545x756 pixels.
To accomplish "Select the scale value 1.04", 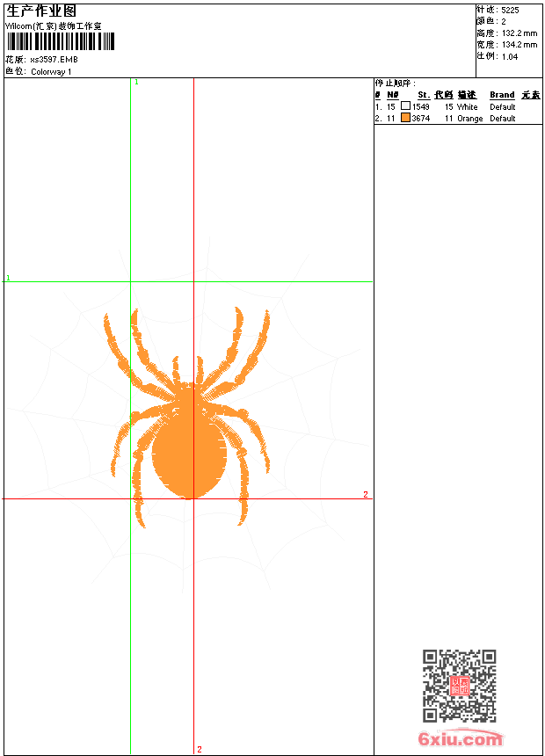I will coord(510,57).
